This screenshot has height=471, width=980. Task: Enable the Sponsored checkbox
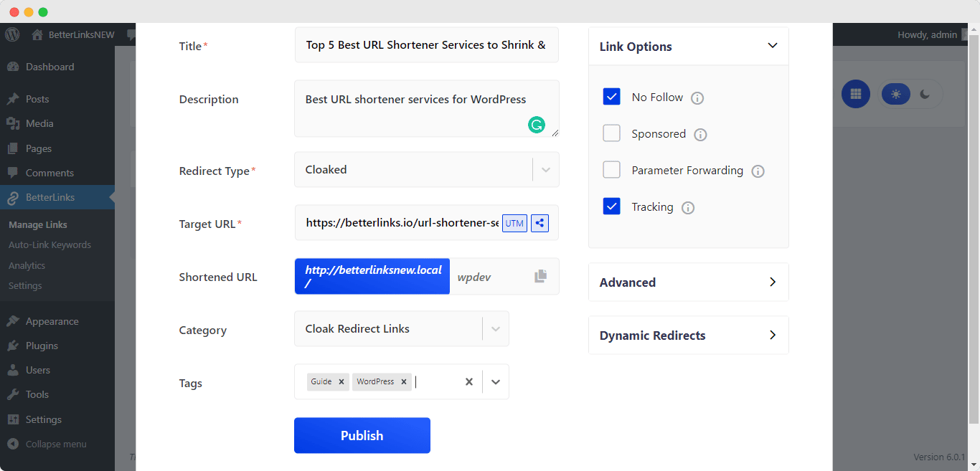(x=611, y=133)
